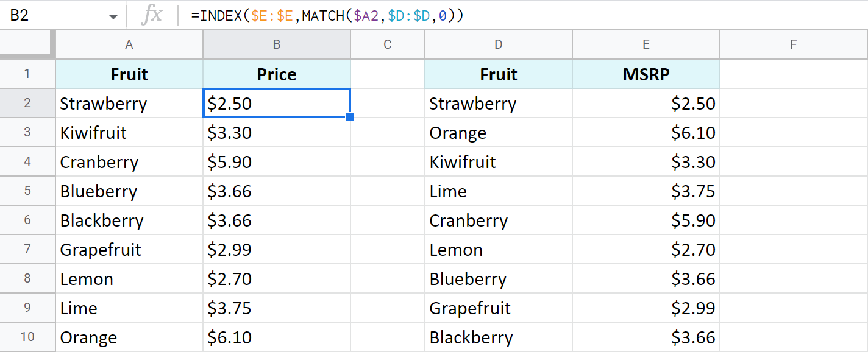Select column B header
The image size is (868, 352).
[277, 44]
